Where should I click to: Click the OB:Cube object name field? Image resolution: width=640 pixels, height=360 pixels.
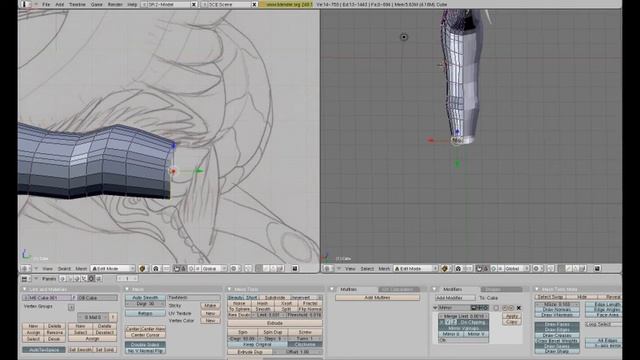tap(97, 298)
